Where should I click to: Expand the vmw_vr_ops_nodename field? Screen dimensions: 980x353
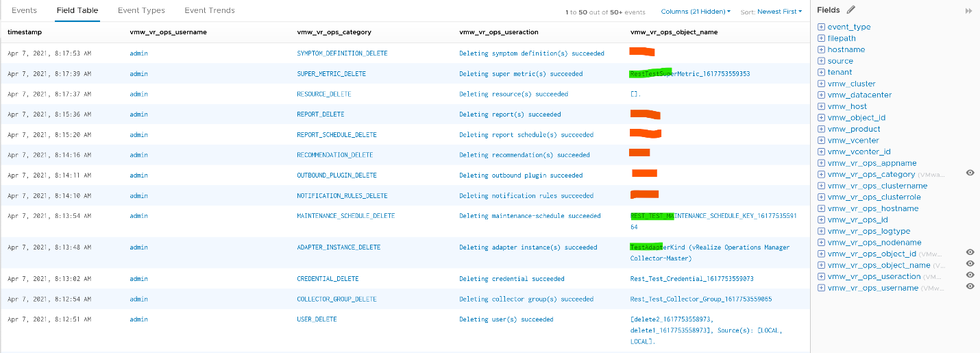pyautogui.click(x=821, y=242)
